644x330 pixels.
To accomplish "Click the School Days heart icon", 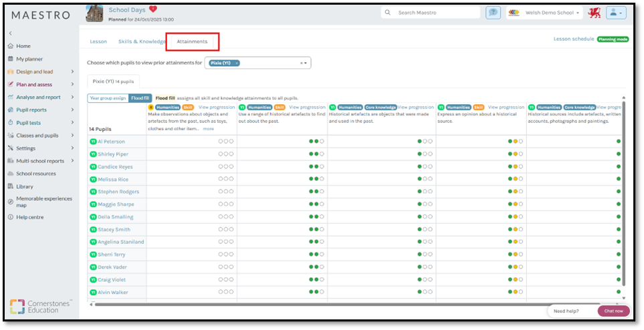I will pos(152,9).
